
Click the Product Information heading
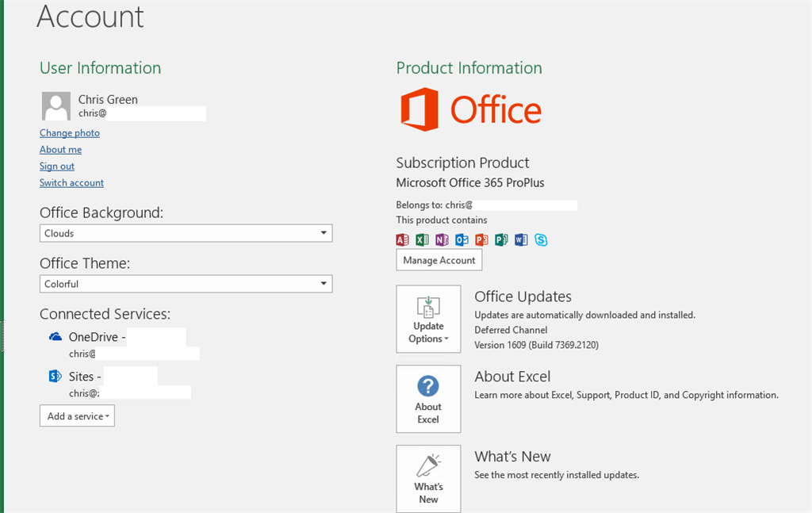469,68
